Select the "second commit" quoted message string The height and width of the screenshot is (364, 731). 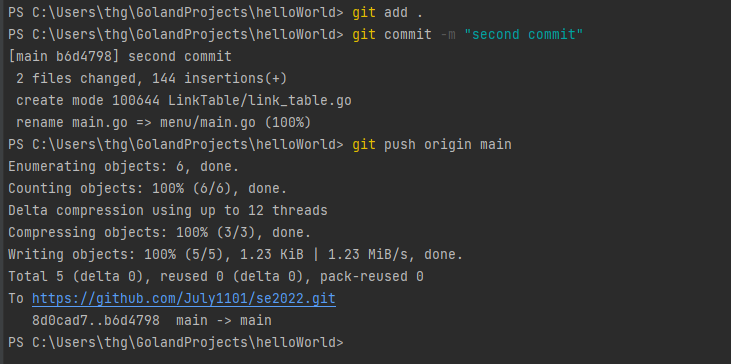524,34
